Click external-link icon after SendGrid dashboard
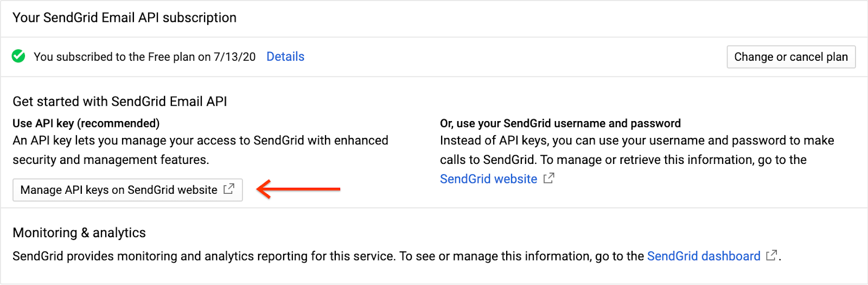Viewport: 868px width, 285px height. click(771, 256)
